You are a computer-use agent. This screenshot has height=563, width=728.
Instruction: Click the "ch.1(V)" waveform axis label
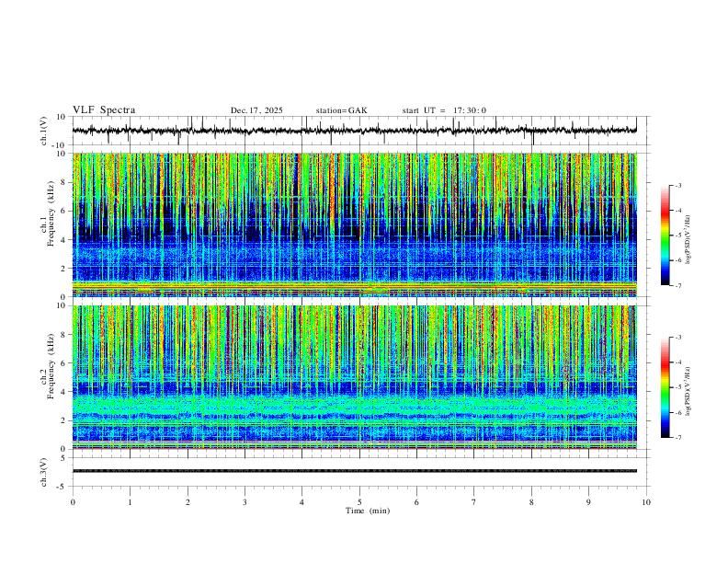pyautogui.click(x=44, y=131)
